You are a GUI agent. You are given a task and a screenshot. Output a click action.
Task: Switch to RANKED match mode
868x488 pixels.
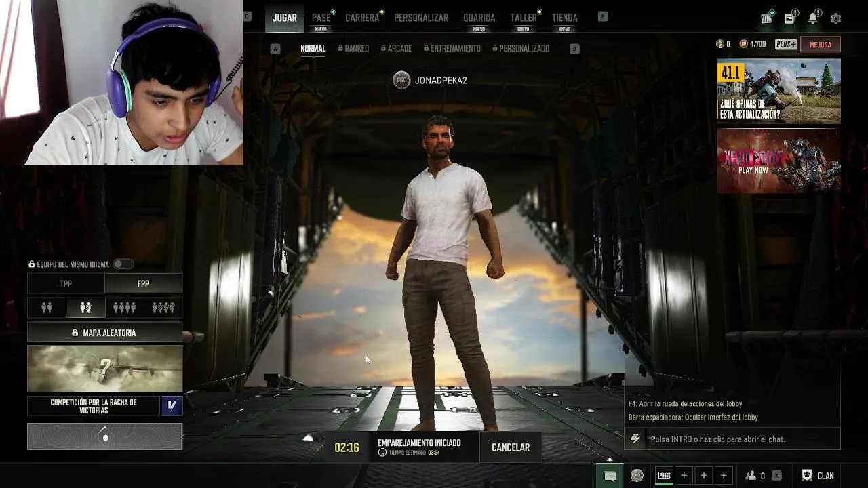[353, 49]
